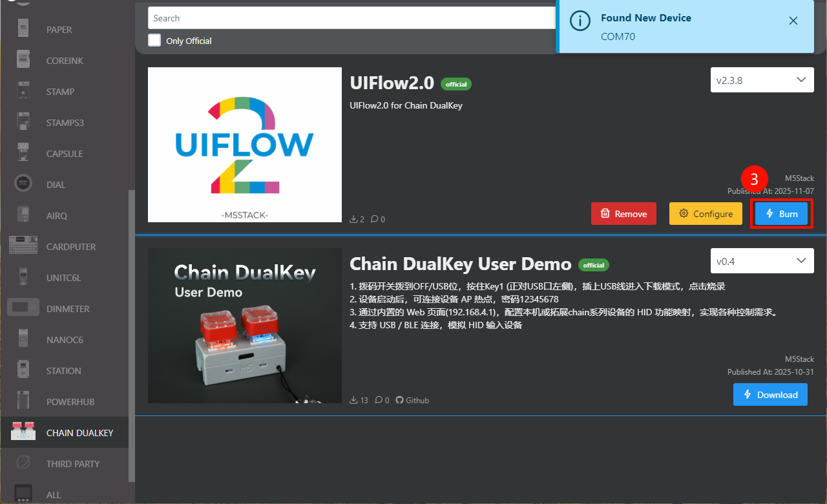Pick the DIAL device icon
Viewport: 827px width, 504px height.
(x=24, y=184)
